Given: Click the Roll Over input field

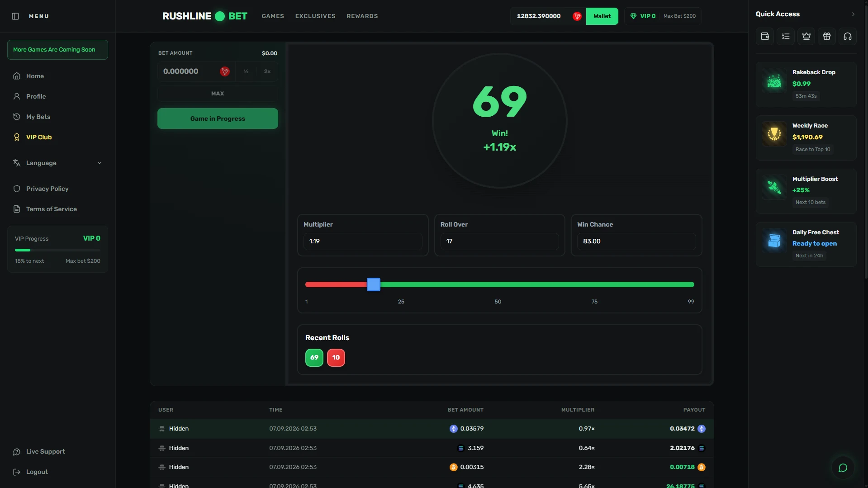Looking at the screenshot, I should tap(499, 241).
